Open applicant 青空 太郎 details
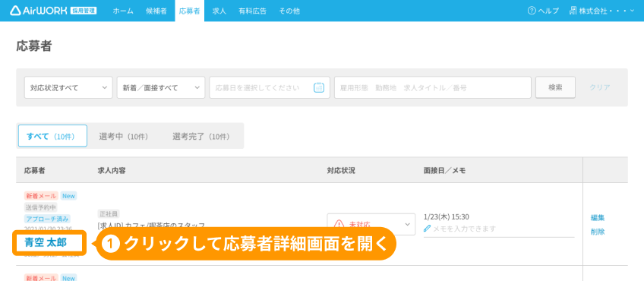Viewport: 644px width, 281px height. [x=46, y=242]
